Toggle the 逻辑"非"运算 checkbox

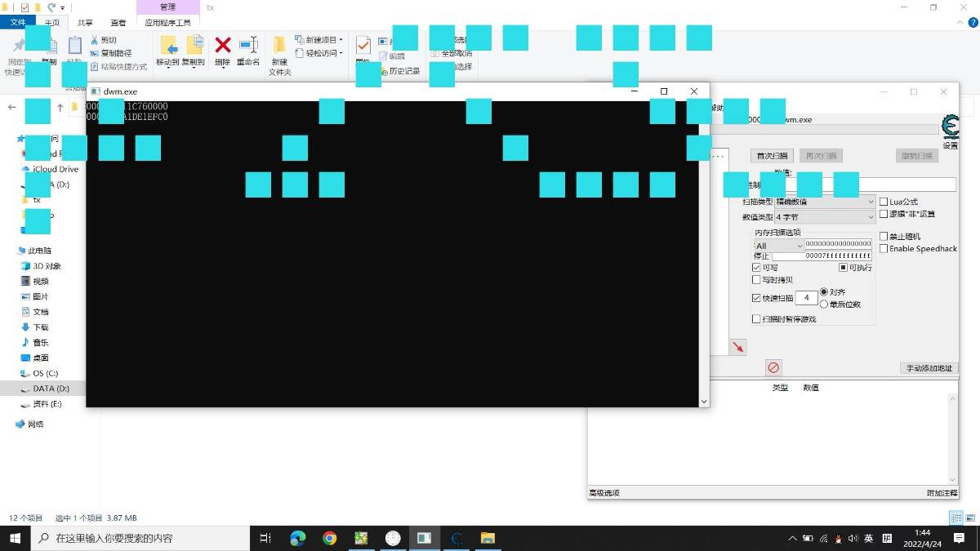click(x=884, y=215)
